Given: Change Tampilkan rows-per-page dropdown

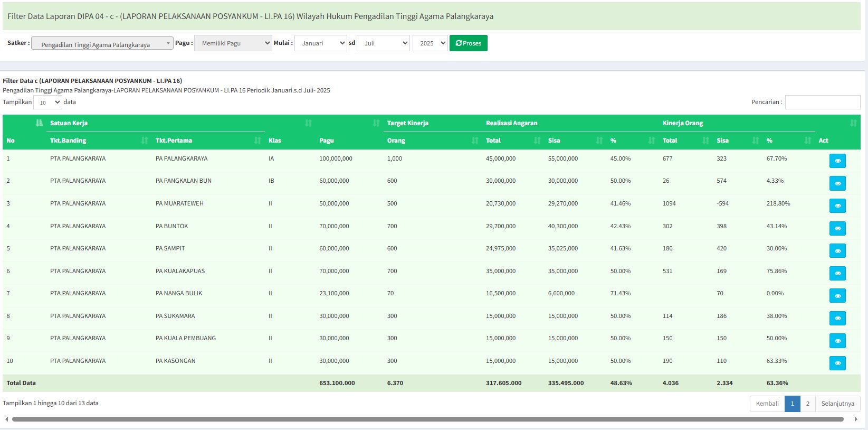Looking at the screenshot, I should tap(47, 102).
